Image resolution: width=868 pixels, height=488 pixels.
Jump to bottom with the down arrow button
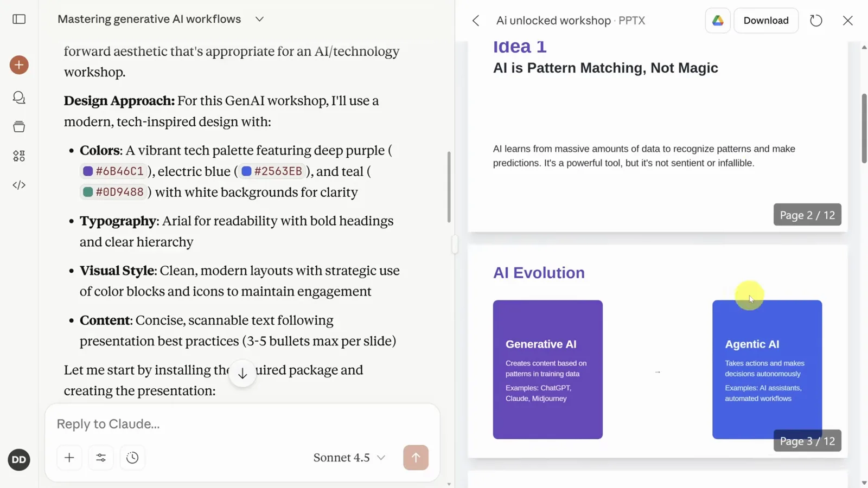pos(242,374)
